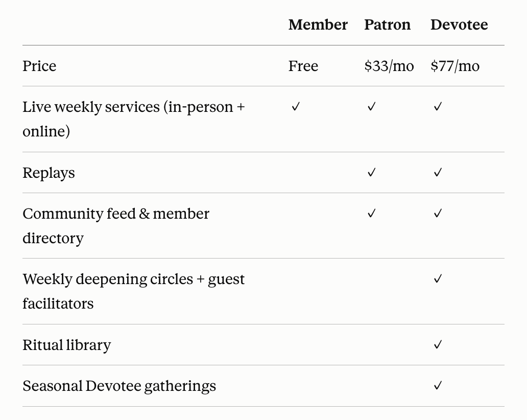
Task: Click the Devotee checkmark for Weekly deepening circles
Action: tap(438, 279)
